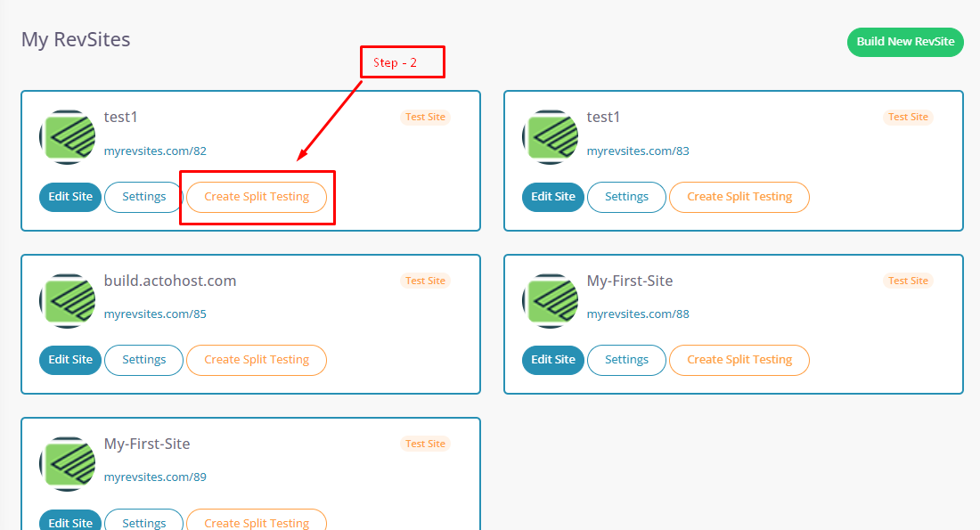Click the Test Site label on the first test1 card

tap(425, 117)
